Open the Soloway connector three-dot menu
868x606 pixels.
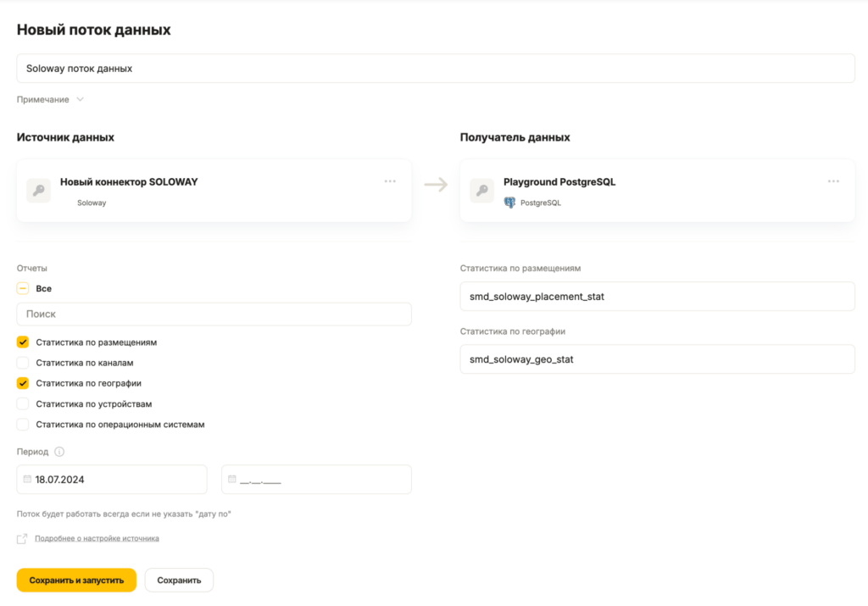[390, 181]
